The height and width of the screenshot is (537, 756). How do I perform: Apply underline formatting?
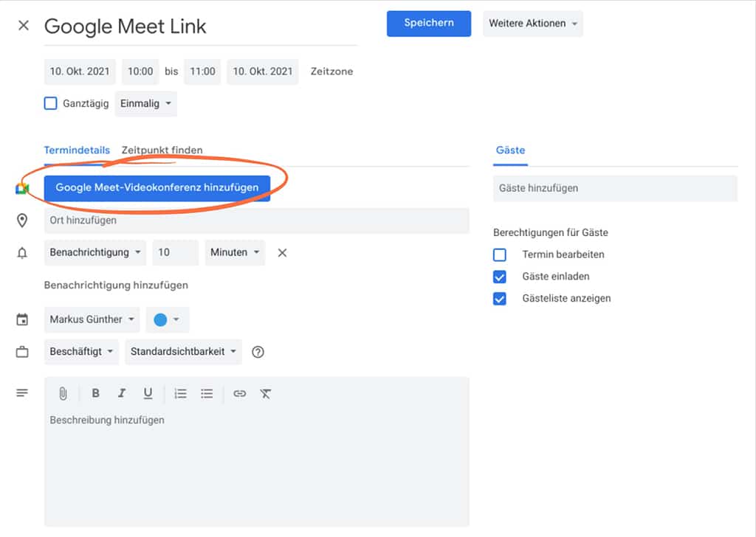(x=148, y=394)
